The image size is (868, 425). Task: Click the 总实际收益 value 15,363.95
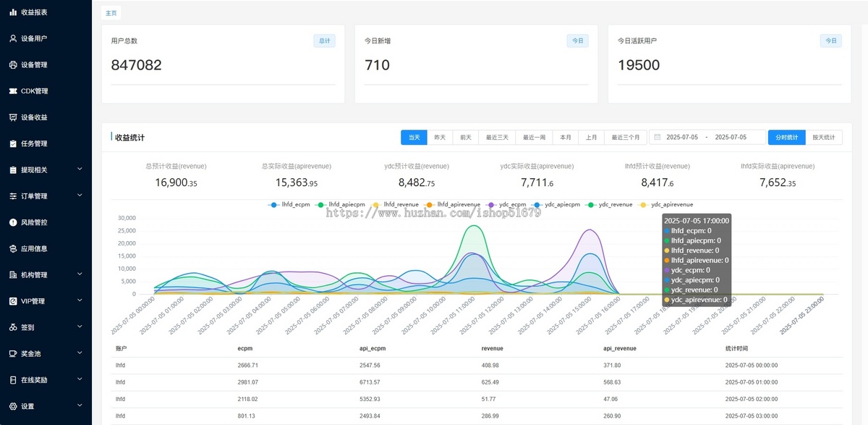[297, 183]
